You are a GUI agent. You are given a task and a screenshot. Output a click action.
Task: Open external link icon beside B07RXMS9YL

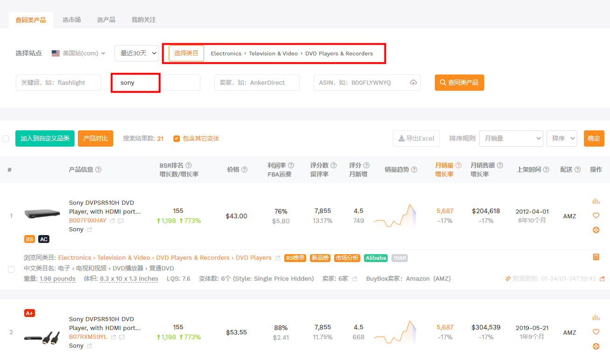113,337
